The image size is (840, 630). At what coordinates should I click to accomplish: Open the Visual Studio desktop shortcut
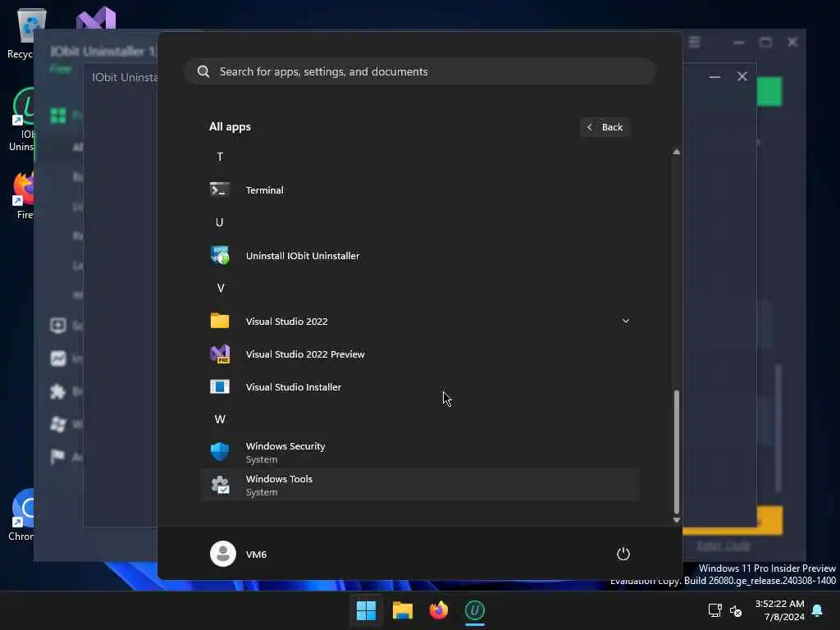tap(96, 19)
